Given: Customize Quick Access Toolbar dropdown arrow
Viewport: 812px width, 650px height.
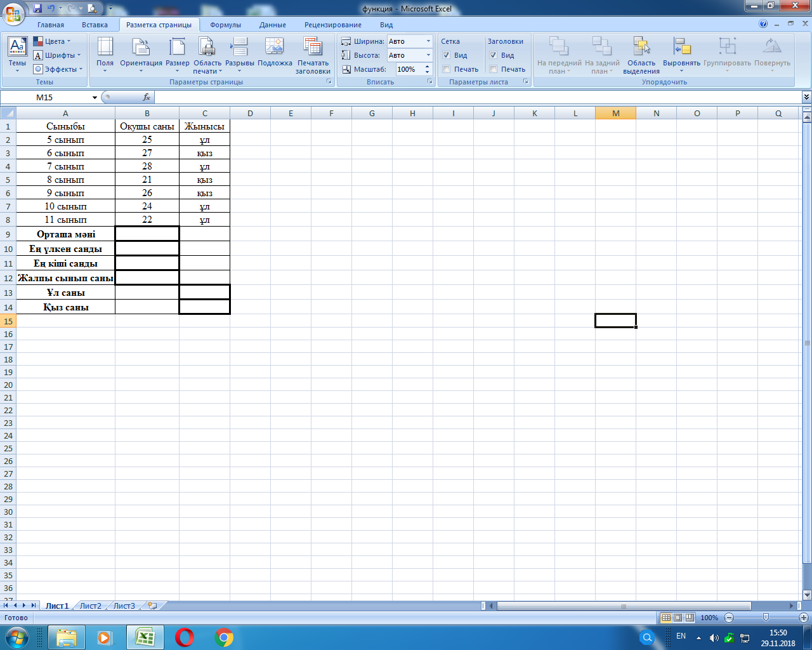Looking at the screenshot, I should click(x=110, y=9).
